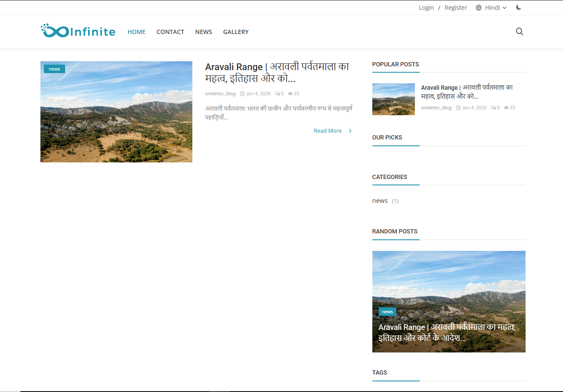Viewport: 563px width, 392px height.
Task: Click the Infinite logo
Action: pyautogui.click(x=78, y=31)
